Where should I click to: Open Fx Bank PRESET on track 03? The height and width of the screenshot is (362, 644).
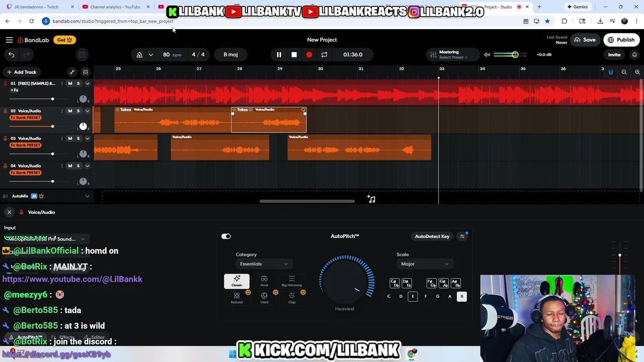tap(26, 145)
